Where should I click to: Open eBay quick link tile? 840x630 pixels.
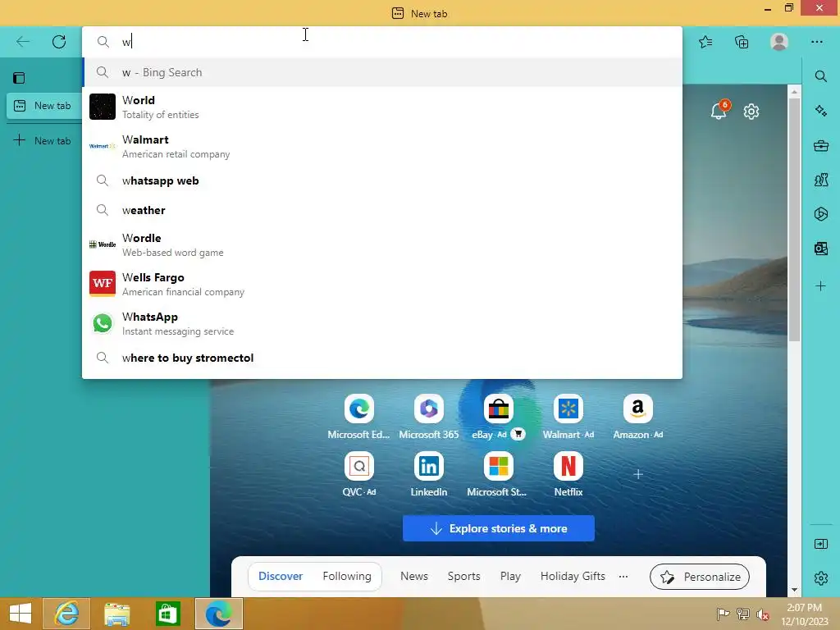coord(498,417)
